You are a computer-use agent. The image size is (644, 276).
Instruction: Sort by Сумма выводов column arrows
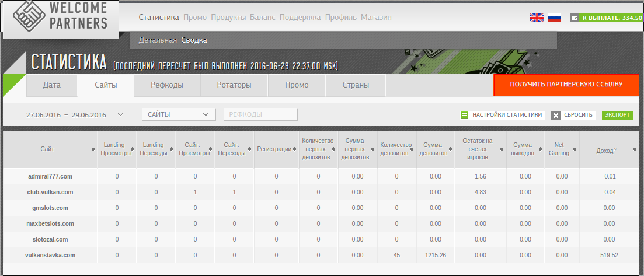click(x=541, y=149)
